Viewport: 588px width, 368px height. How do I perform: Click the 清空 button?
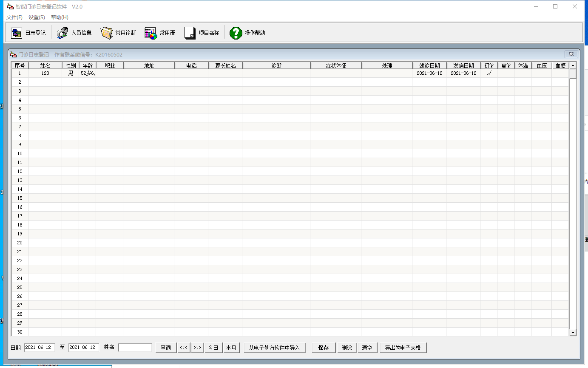pos(367,348)
